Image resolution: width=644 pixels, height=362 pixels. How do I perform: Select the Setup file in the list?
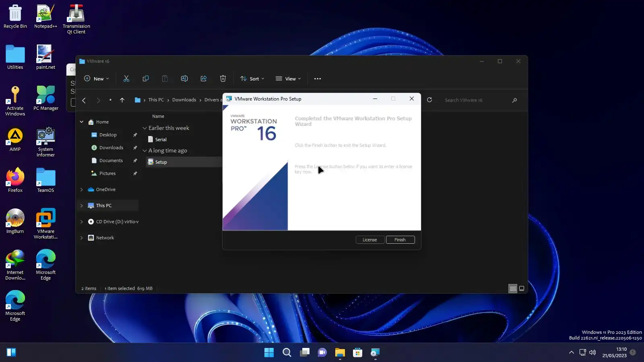(x=161, y=162)
